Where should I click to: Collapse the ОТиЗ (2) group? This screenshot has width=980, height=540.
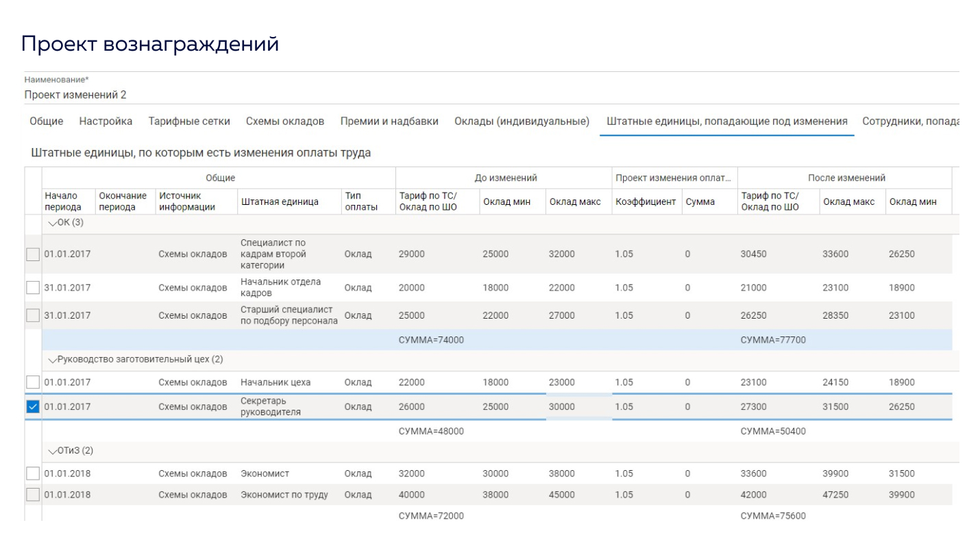click(53, 451)
